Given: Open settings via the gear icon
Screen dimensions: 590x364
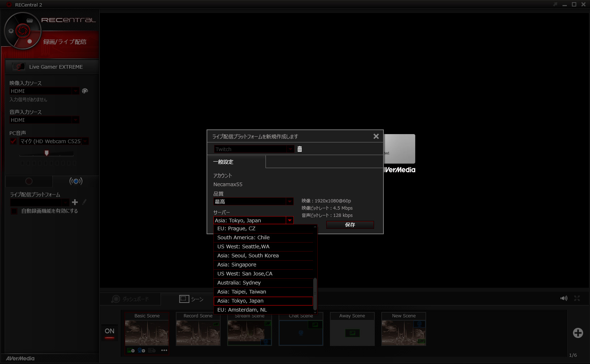Looking at the screenshot, I should (11, 31).
